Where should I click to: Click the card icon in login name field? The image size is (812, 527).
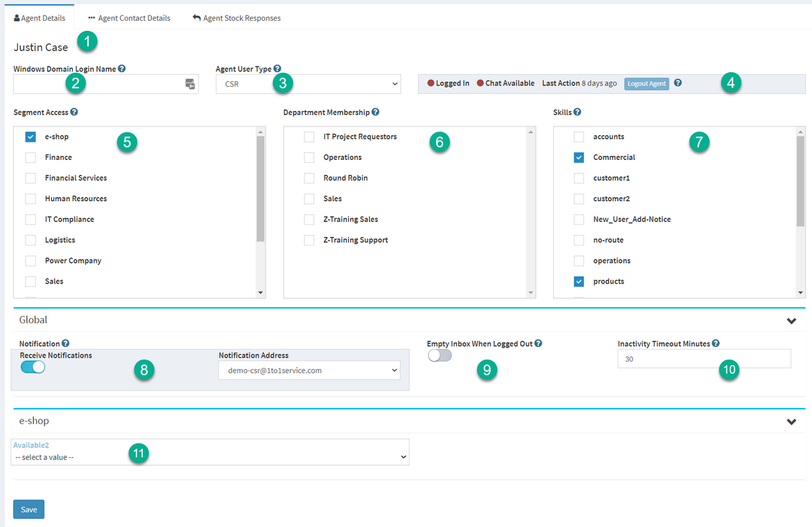pos(190,84)
